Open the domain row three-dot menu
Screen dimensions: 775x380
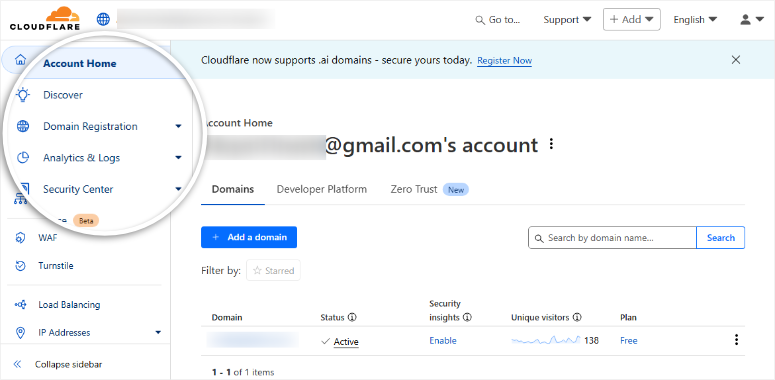[x=736, y=340]
